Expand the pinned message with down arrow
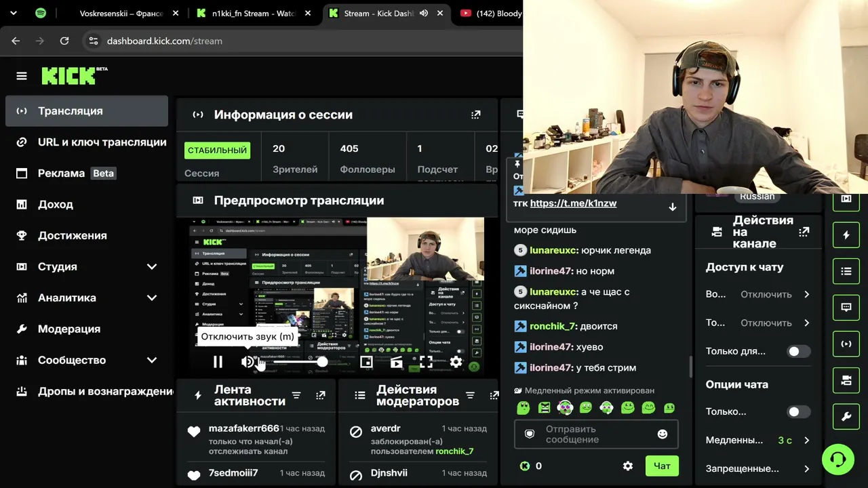868x488 pixels. click(x=673, y=207)
